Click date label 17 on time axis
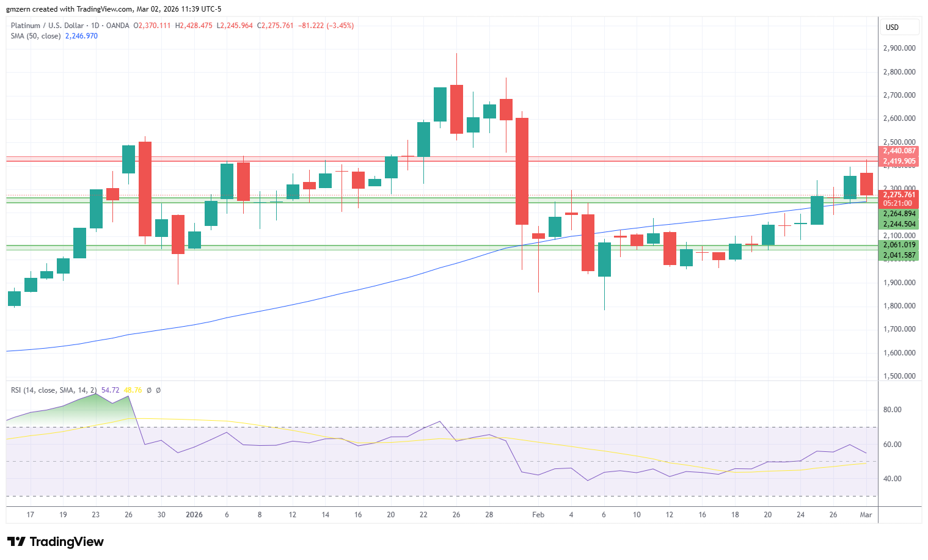Screen dimensions: 928x560 (31, 515)
